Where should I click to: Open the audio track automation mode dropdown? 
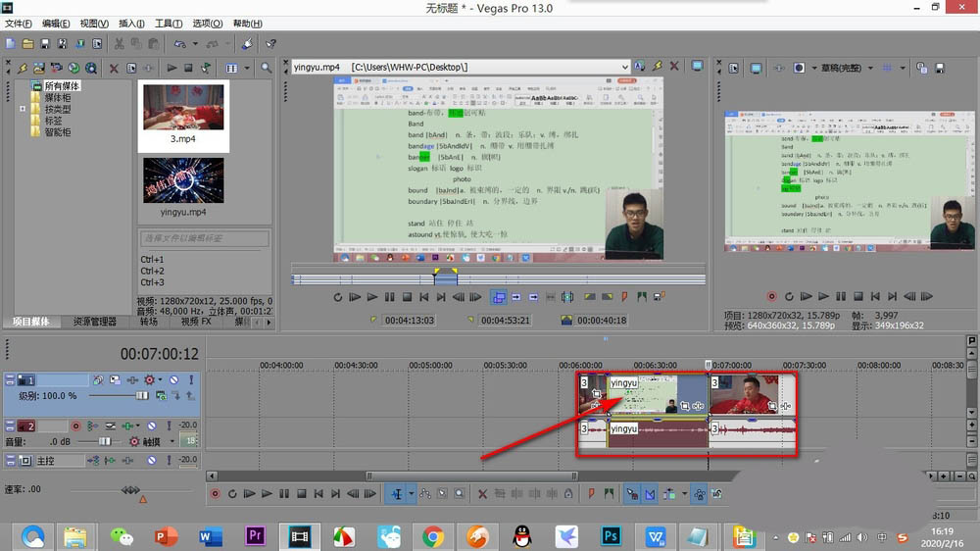click(x=172, y=441)
